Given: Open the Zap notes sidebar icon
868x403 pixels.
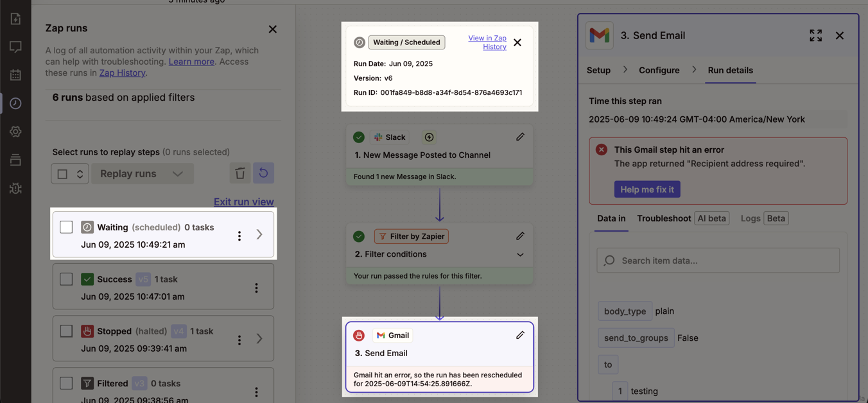Looking at the screenshot, I should tap(15, 47).
